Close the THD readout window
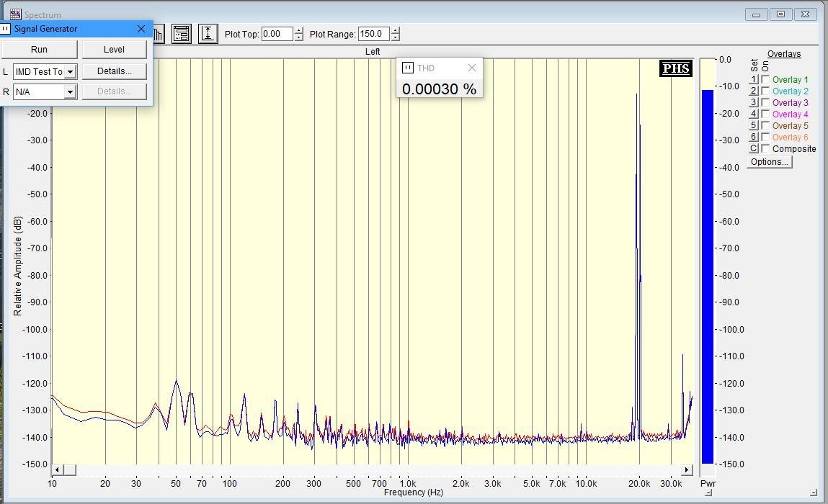828x504 pixels. pyautogui.click(x=472, y=68)
